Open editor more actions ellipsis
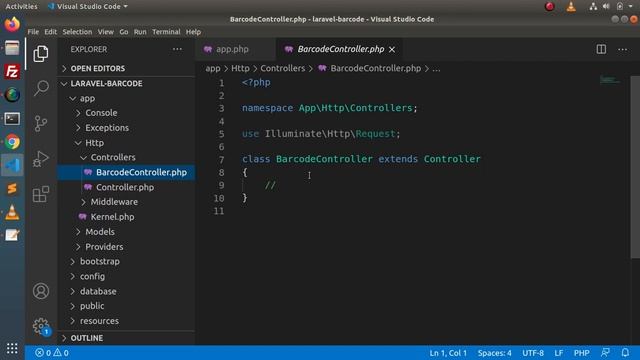This screenshot has height=360, width=640. 622,49
